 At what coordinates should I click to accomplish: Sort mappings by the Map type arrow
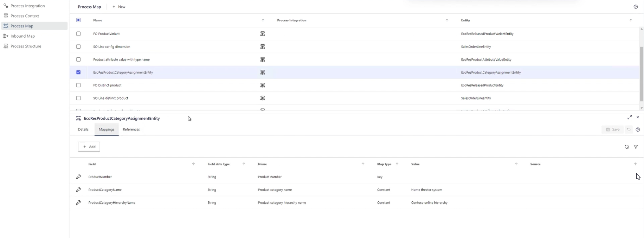(x=397, y=164)
